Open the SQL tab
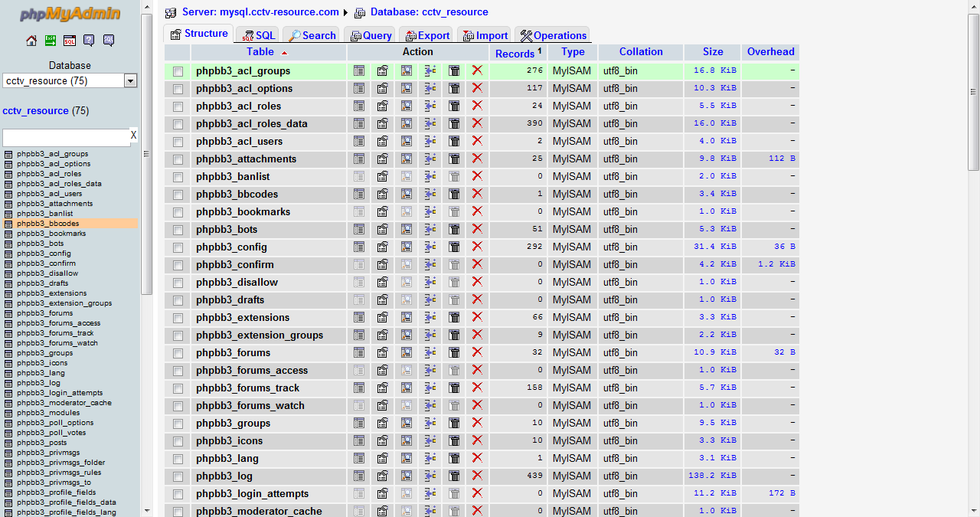The height and width of the screenshot is (517, 980). click(258, 35)
